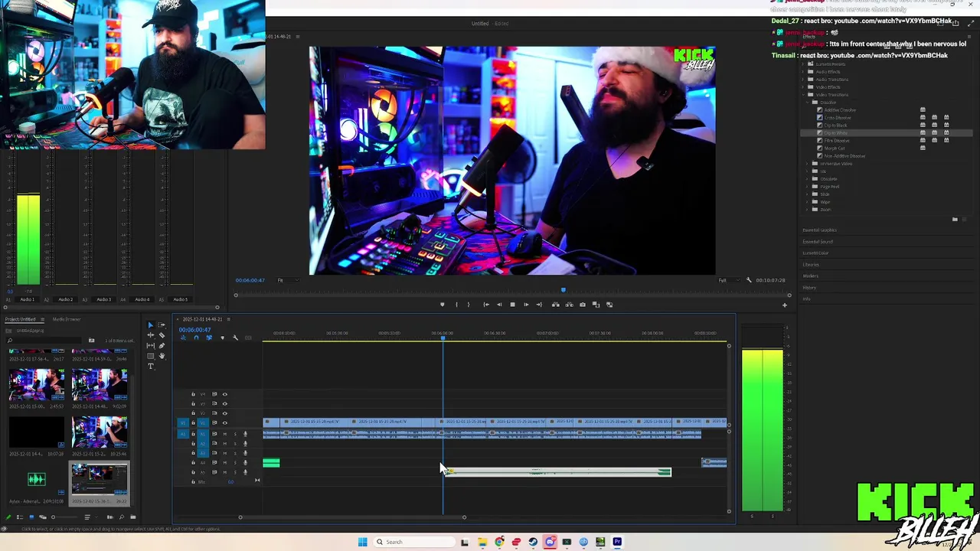Toggle Linked Selection in timeline
Image resolution: width=980 pixels, height=551 pixels.
[x=209, y=337]
